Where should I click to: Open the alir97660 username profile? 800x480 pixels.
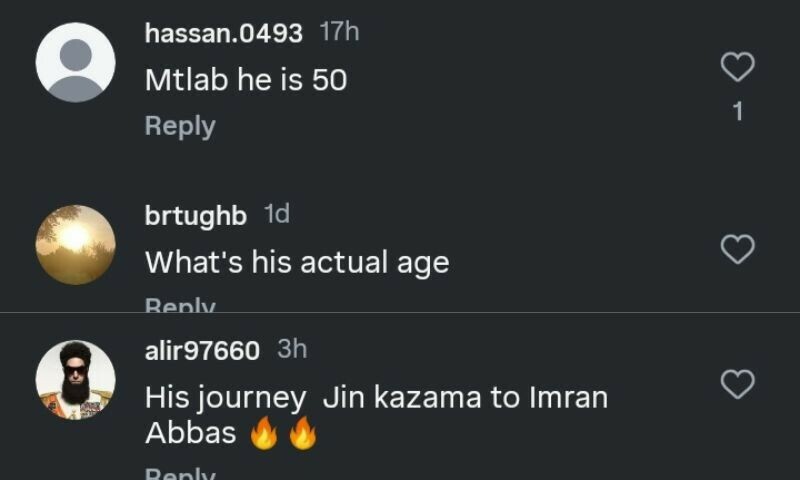pos(202,351)
